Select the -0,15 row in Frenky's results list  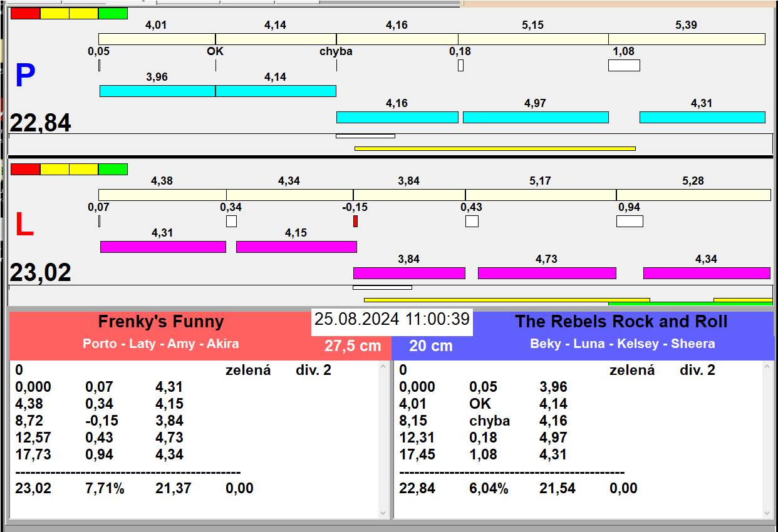[x=101, y=421]
